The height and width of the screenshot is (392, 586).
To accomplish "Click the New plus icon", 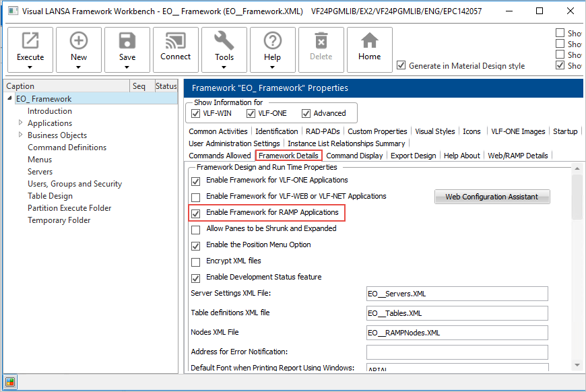I will point(79,42).
